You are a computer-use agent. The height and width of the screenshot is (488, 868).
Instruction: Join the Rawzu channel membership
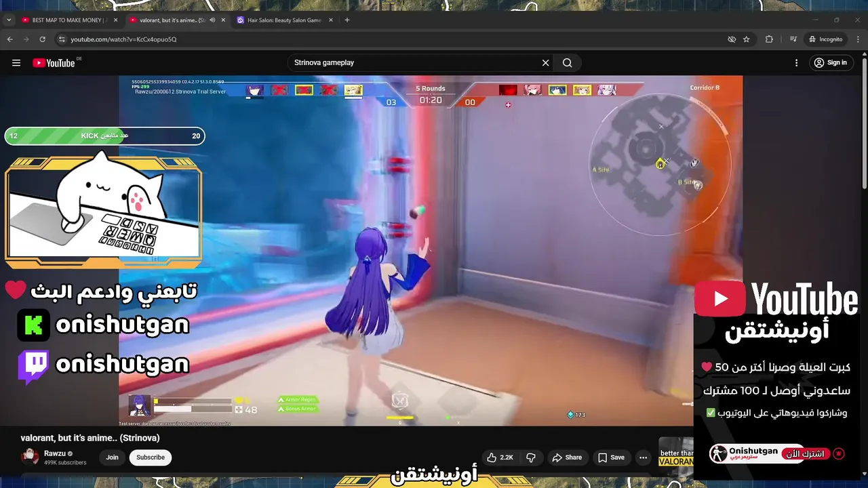[x=112, y=457]
